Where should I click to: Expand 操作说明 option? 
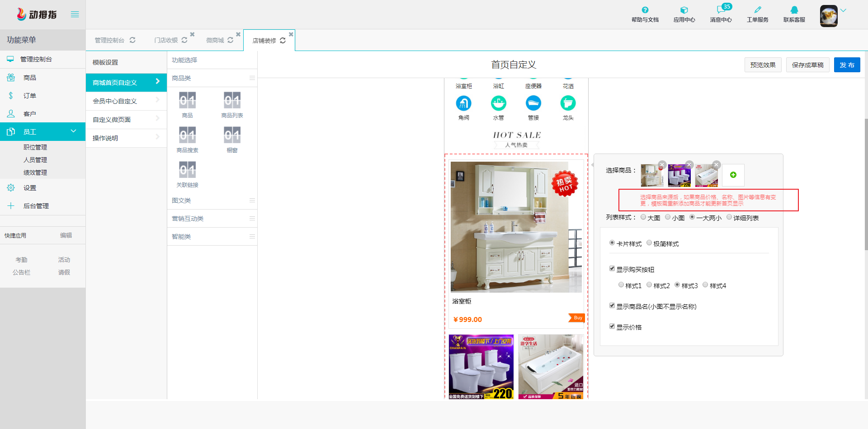click(x=126, y=138)
